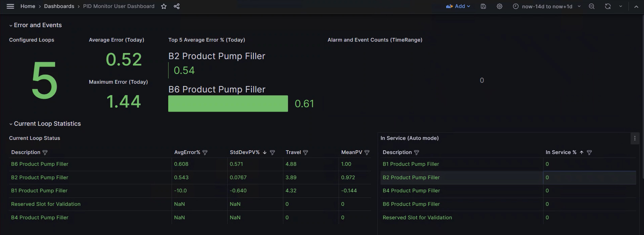Image resolution: width=644 pixels, height=235 pixels.
Task: Open the now-14d to now+1d time picker
Action: (547, 6)
